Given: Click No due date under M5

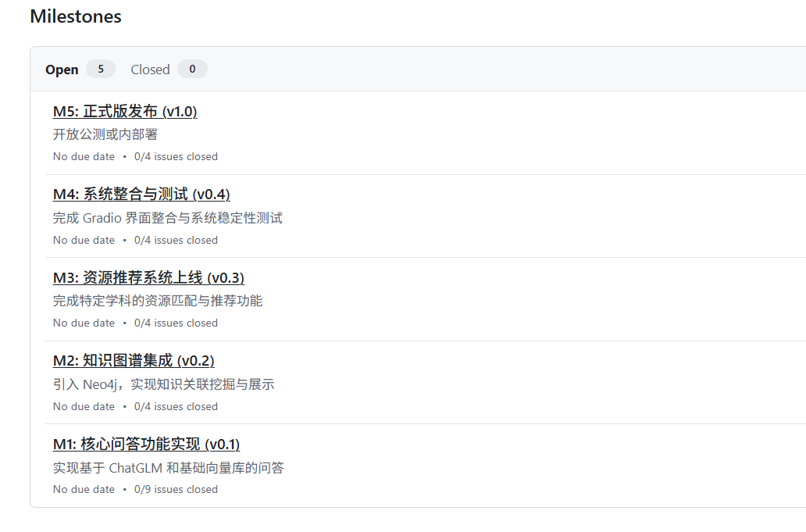Looking at the screenshot, I should 84,156.
